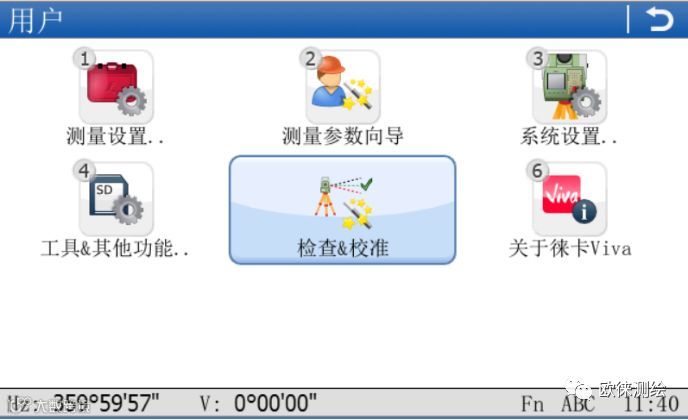Image resolution: width=688 pixels, height=420 pixels.
Task: Switch the ABC input mode indicator
Action: tap(578, 403)
